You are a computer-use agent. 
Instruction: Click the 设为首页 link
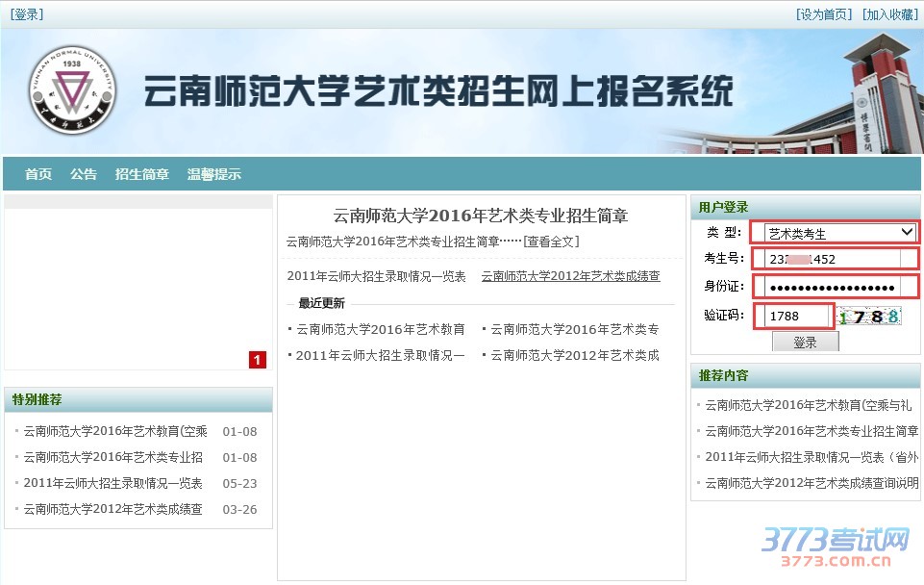[824, 14]
